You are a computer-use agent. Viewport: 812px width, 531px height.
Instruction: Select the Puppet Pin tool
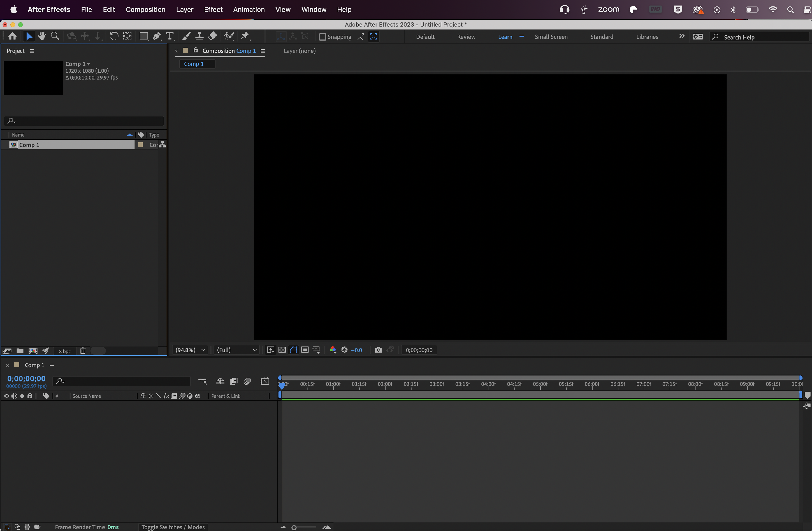click(x=245, y=36)
